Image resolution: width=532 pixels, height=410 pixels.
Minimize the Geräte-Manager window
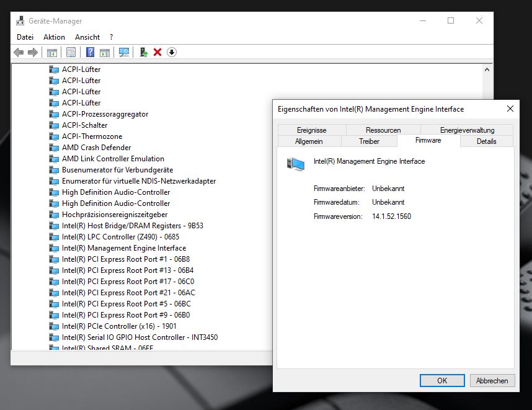[423, 20]
